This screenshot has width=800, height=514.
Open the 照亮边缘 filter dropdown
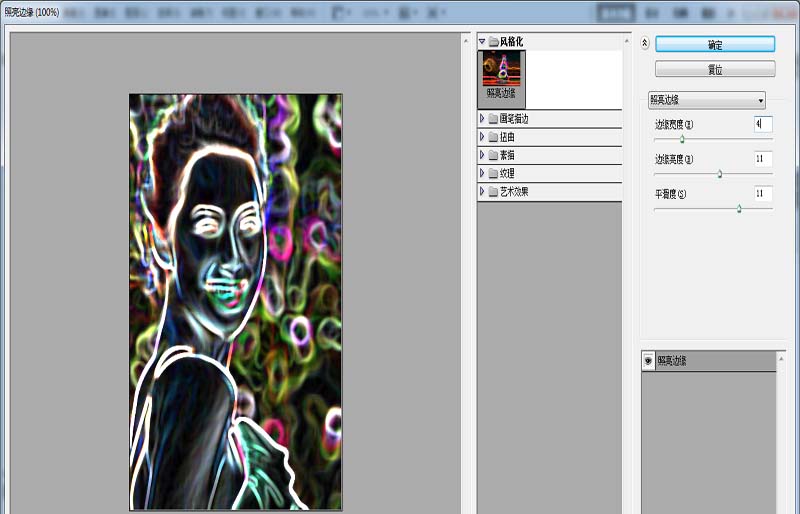click(707, 100)
